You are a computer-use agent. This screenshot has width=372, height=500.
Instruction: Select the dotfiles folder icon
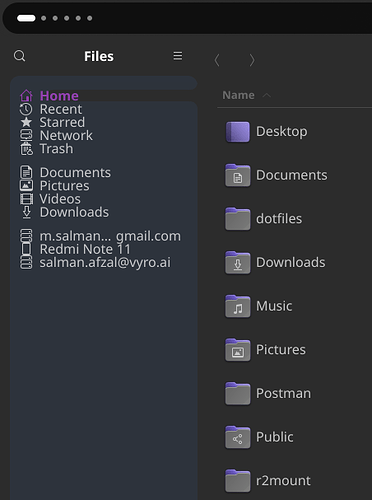pos(238,219)
